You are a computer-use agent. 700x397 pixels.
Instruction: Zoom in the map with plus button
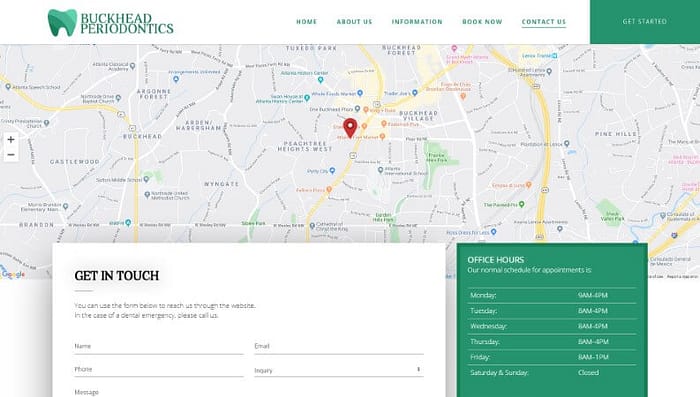(x=11, y=140)
